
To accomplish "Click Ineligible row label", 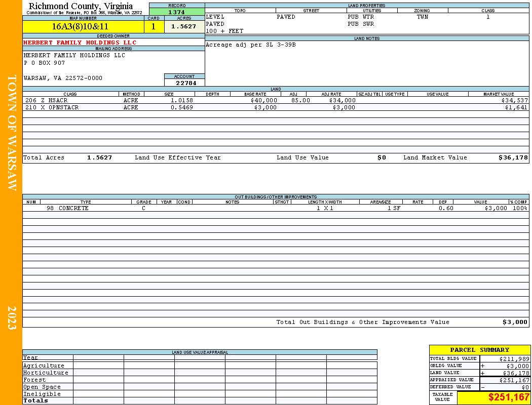I will coord(42,394).
